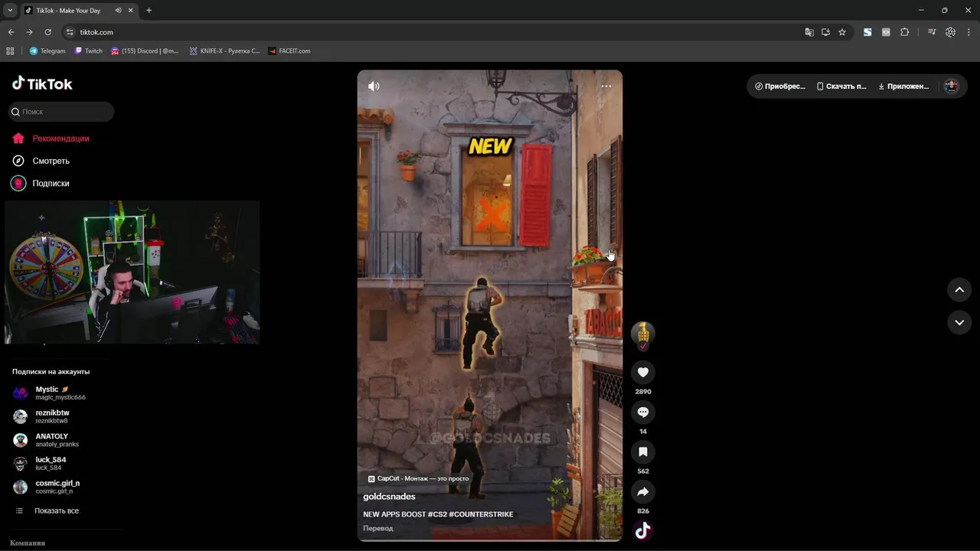This screenshot has width=980, height=551.
Task: Go forward in browser history
Action: click(29, 32)
